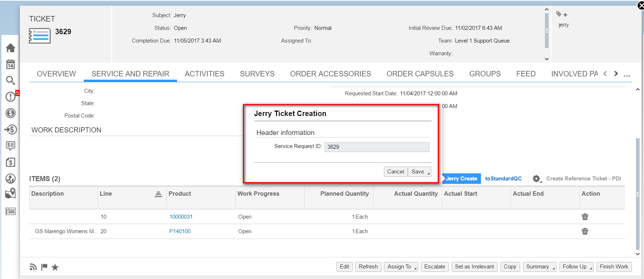Select the GS Marengo Womens row description
The height and width of the screenshot is (279, 644).
click(66, 231)
